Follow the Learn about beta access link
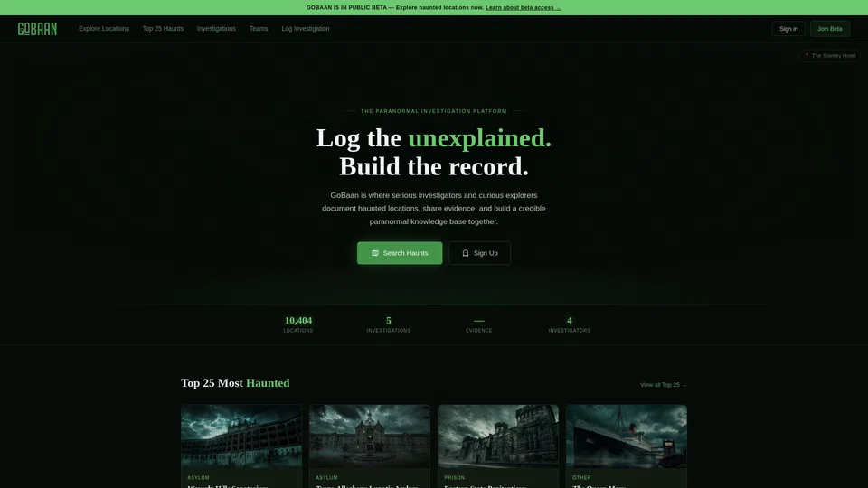The width and height of the screenshot is (868, 488). pyautogui.click(x=524, y=8)
